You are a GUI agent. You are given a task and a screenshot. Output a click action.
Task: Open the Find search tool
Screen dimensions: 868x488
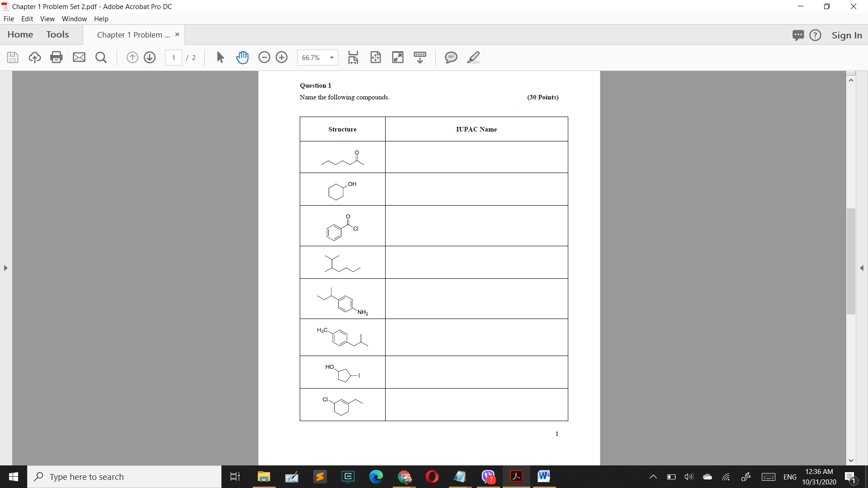[x=101, y=57]
